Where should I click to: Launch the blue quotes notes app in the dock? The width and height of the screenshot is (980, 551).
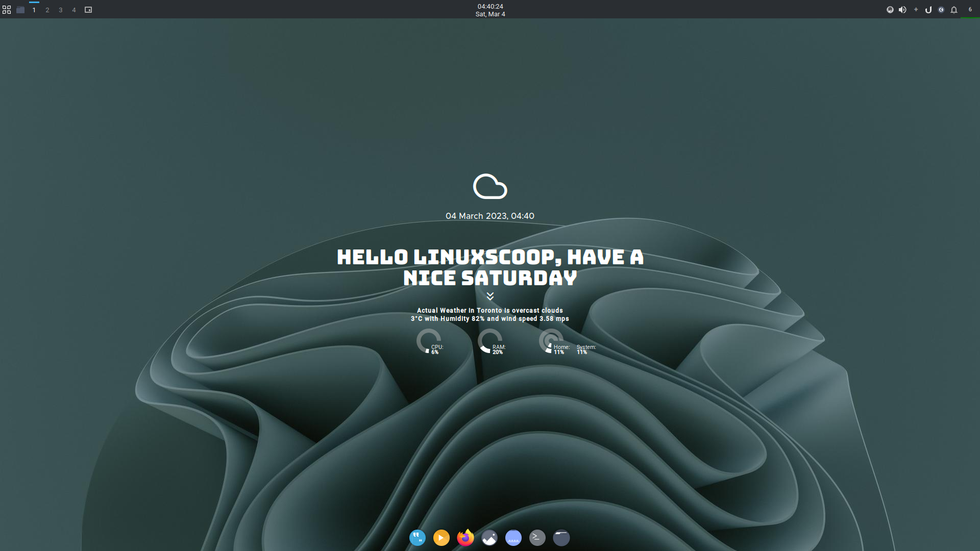click(x=418, y=538)
